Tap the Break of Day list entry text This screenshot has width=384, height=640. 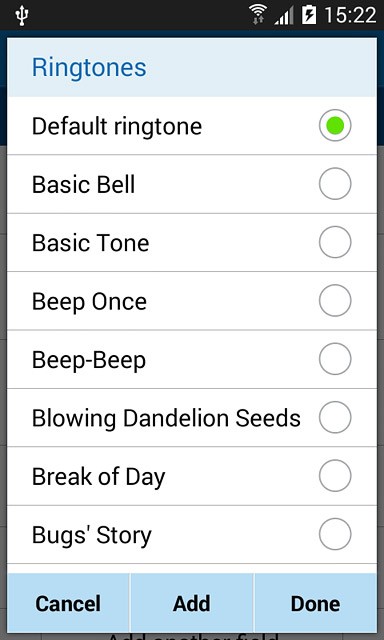pyautogui.click(x=98, y=477)
